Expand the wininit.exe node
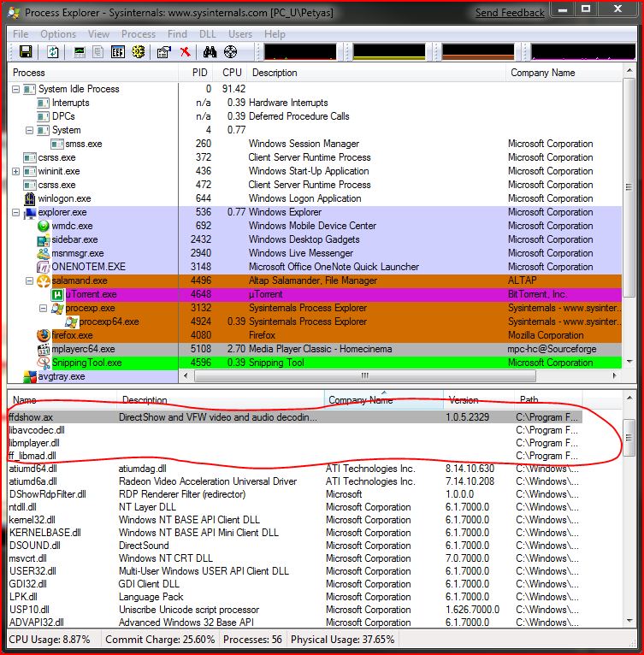 pos(16,171)
